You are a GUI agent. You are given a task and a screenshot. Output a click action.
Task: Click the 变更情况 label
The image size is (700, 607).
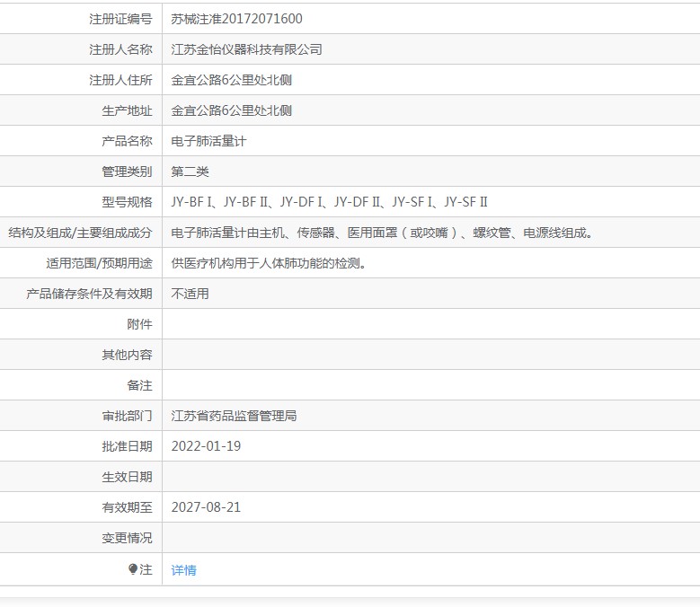pyautogui.click(x=127, y=539)
